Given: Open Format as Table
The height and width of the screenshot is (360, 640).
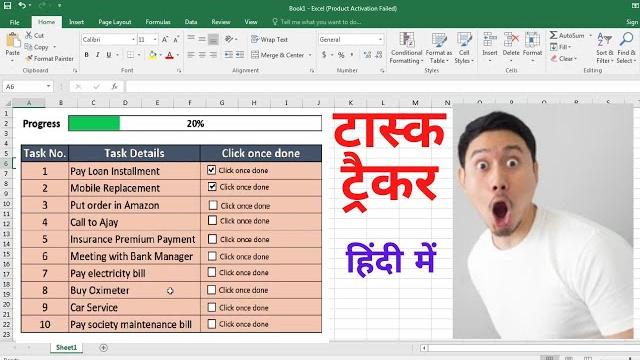Looking at the screenshot, I should (x=439, y=48).
